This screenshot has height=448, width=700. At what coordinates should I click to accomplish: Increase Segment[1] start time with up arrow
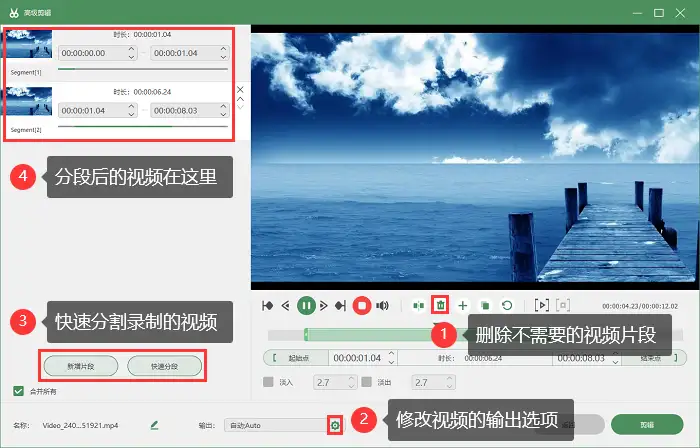[x=131, y=49]
